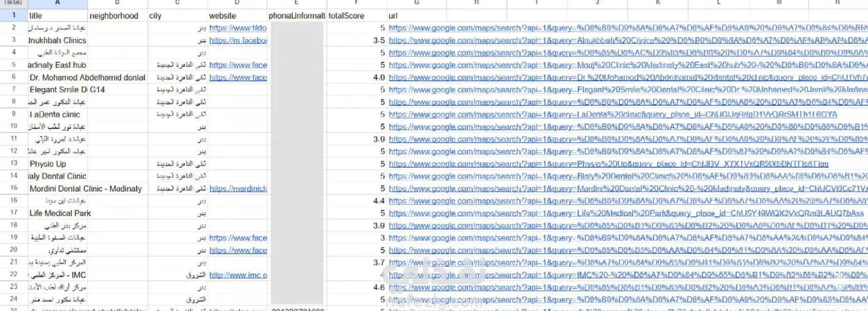Viewport: 868px width, 311px height.
Task: Select totalScore 3.9 in row 11
Action: [x=356, y=139]
